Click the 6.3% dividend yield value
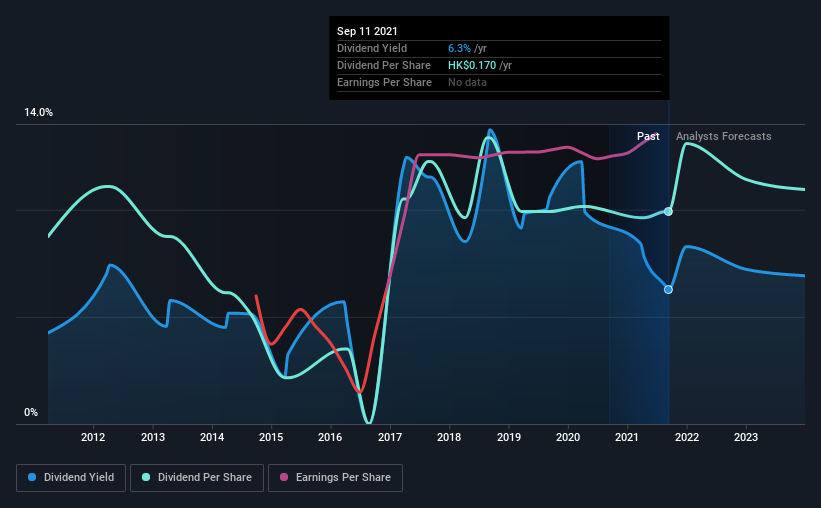Viewport: 821px width, 508px height. 459,49
